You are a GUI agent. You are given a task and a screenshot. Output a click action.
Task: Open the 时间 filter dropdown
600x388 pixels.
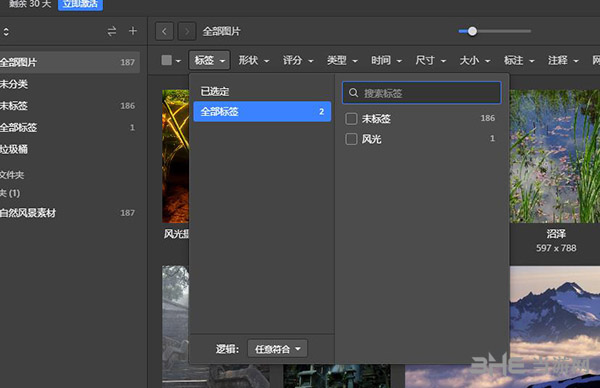pos(386,60)
